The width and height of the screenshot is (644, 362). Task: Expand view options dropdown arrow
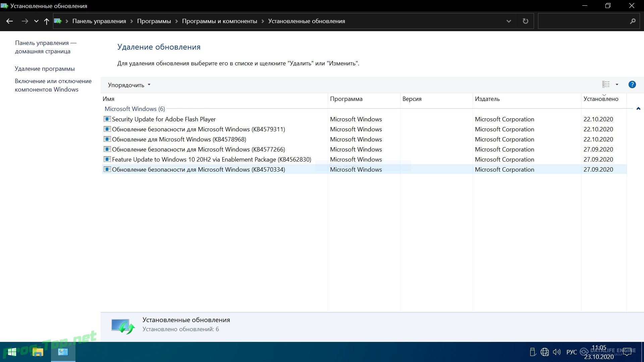617,84
